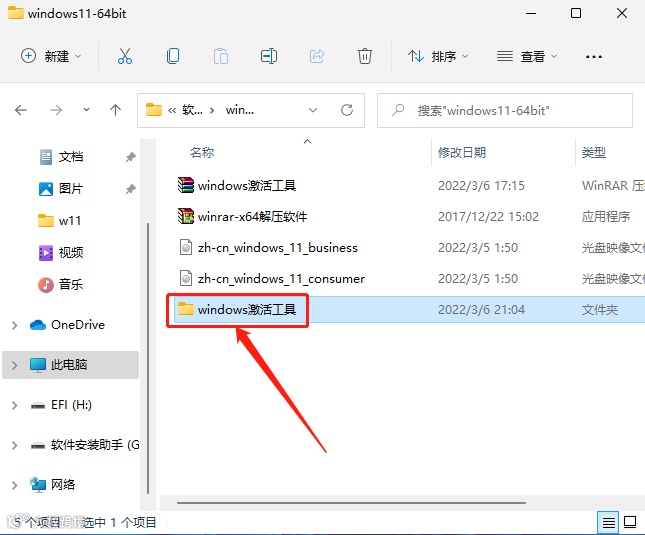Click the search box for windows11-64bit
Screen dimensions: 645x535
[505, 110]
